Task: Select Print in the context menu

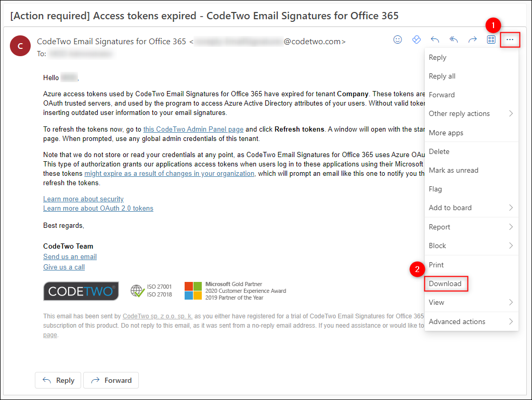Action: [x=472, y=265]
